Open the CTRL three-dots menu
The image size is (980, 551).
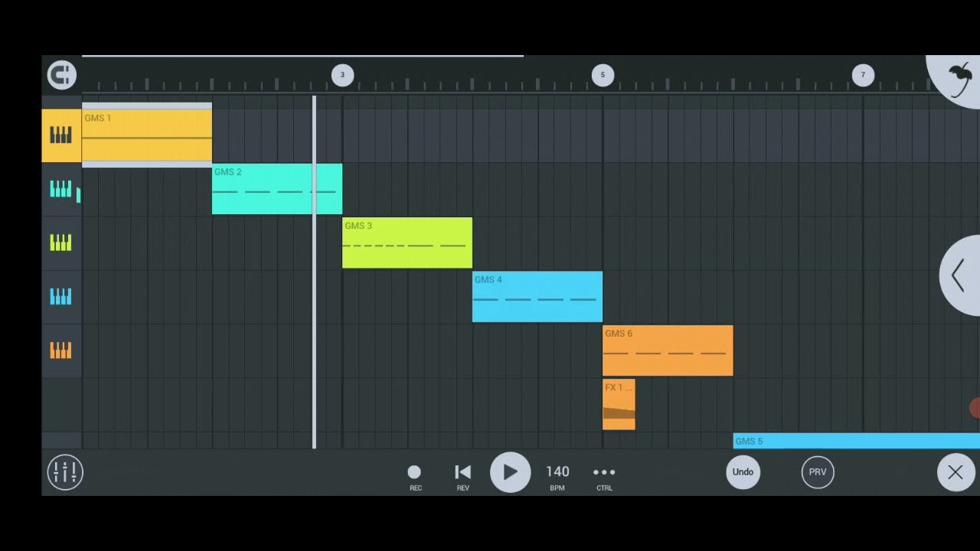(x=604, y=477)
